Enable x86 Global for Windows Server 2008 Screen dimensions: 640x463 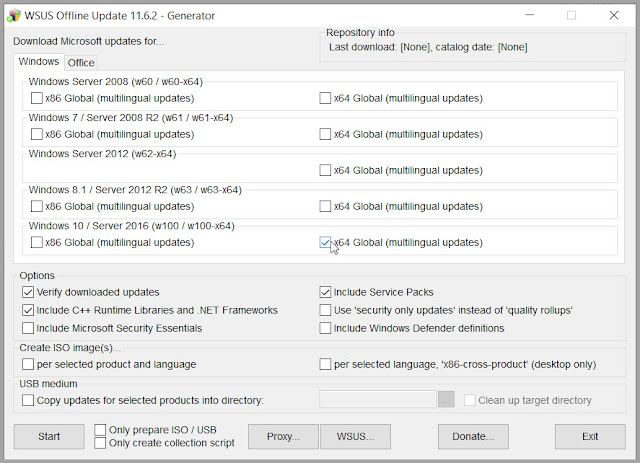(37, 98)
